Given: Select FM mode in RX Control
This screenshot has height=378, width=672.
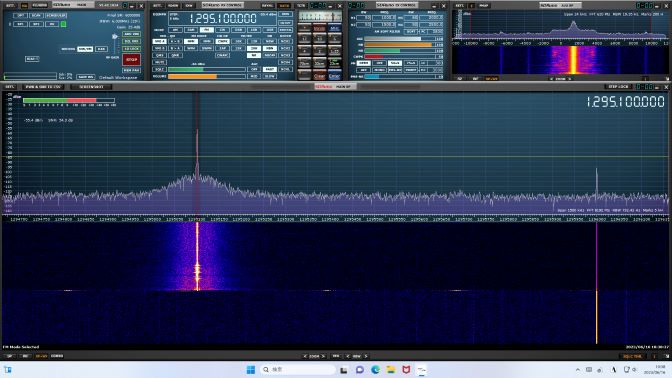Looking at the screenshot, I should point(207,30).
